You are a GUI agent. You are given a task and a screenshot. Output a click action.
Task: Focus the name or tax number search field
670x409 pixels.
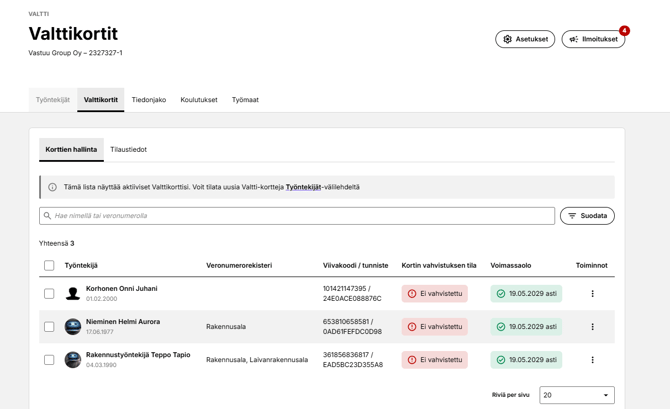(297, 216)
